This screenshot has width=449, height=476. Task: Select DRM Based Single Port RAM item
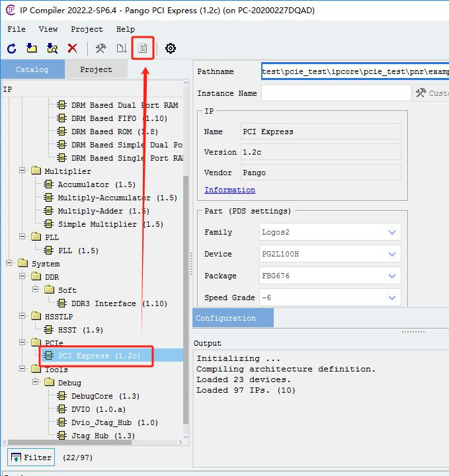[127, 158]
